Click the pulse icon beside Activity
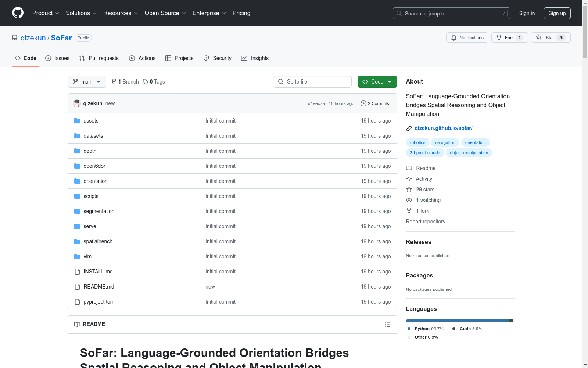 point(409,179)
